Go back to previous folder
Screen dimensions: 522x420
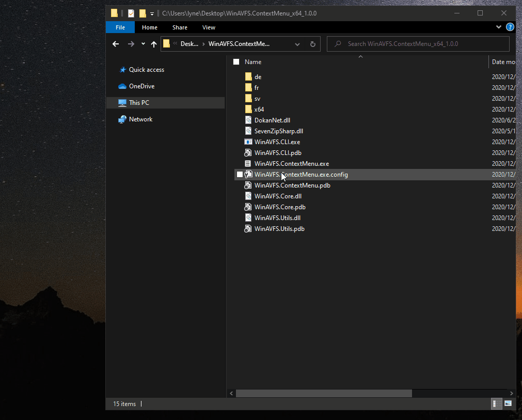click(x=116, y=44)
